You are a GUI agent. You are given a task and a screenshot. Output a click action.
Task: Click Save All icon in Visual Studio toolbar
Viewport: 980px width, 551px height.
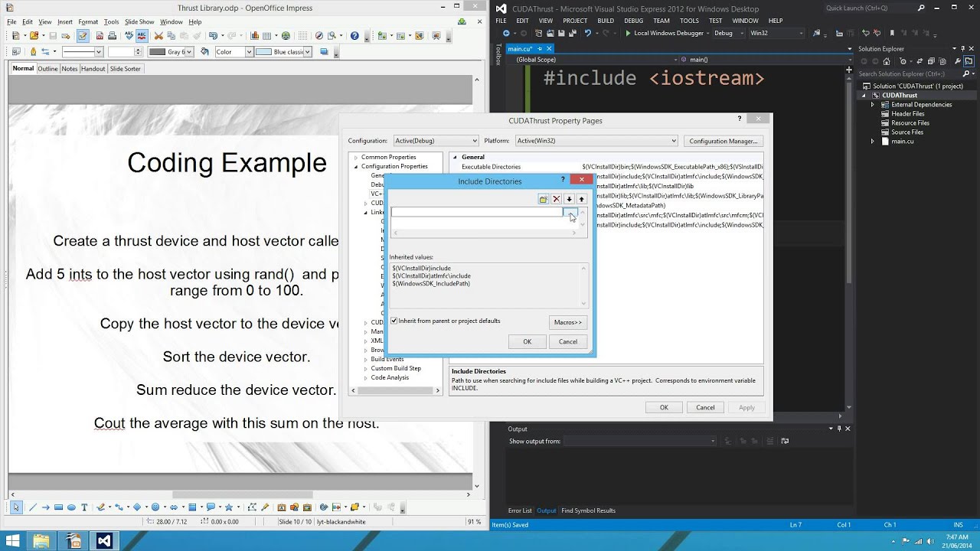[x=573, y=33]
